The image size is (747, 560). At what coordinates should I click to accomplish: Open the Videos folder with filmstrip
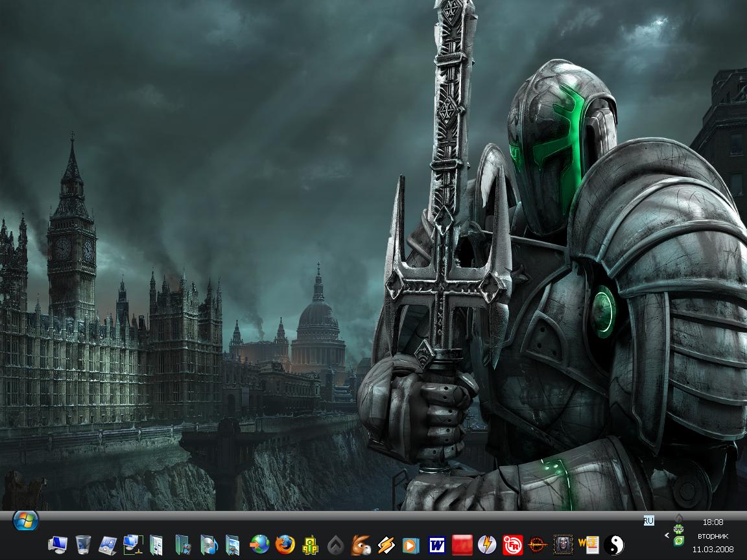(x=184, y=544)
